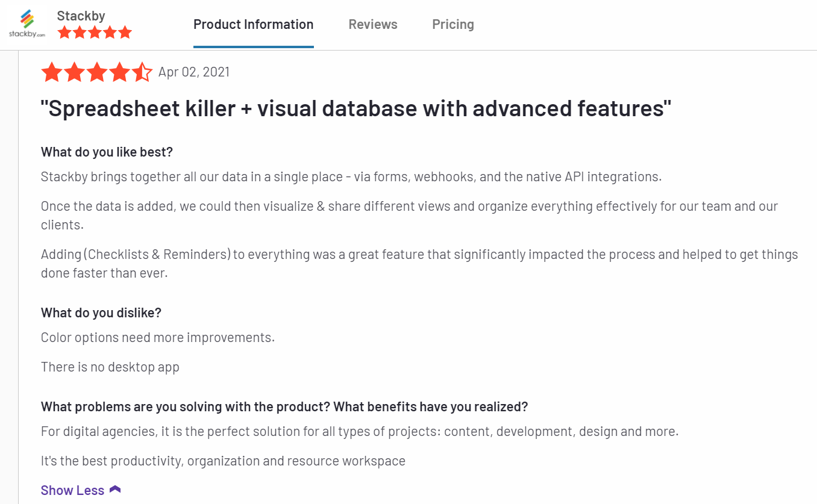Click the Stackby logo icon
This screenshot has height=504, width=817.
27,24
